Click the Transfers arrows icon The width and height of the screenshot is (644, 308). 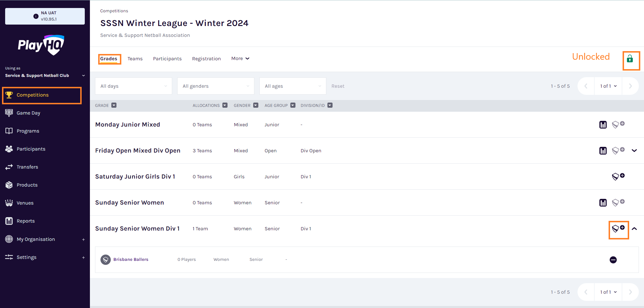9,167
